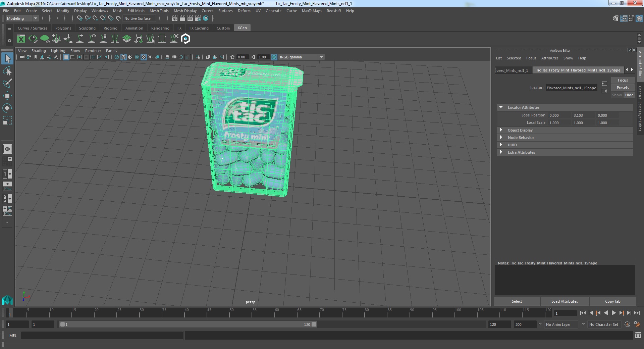Click the viewport select camera icon
This screenshot has width=644, height=349.
click(22, 57)
